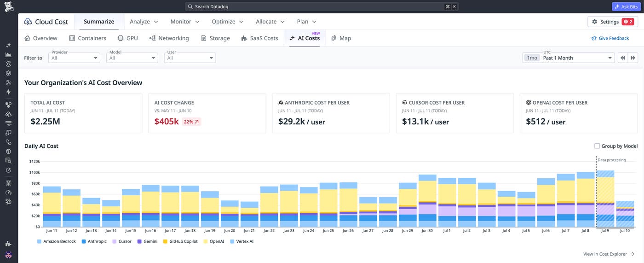The width and height of the screenshot is (644, 263).
Task: Click the Cursor logo in cost card
Action: 404,103
